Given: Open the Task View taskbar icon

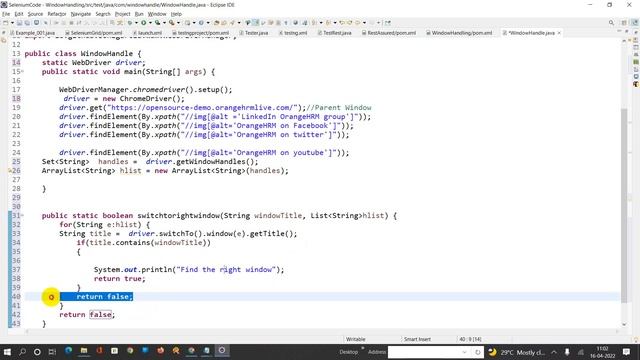Looking at the screenshot, I should 52,351.
